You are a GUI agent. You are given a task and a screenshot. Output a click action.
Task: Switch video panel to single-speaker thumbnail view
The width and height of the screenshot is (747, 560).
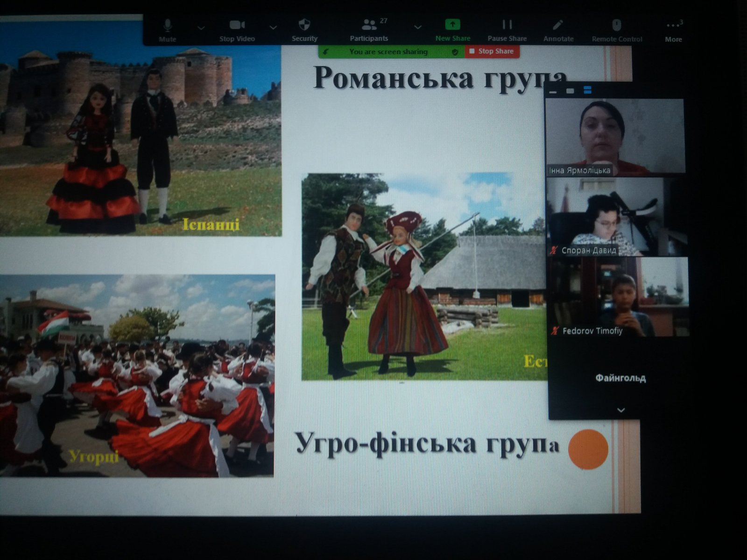click(x=570, y=91)
